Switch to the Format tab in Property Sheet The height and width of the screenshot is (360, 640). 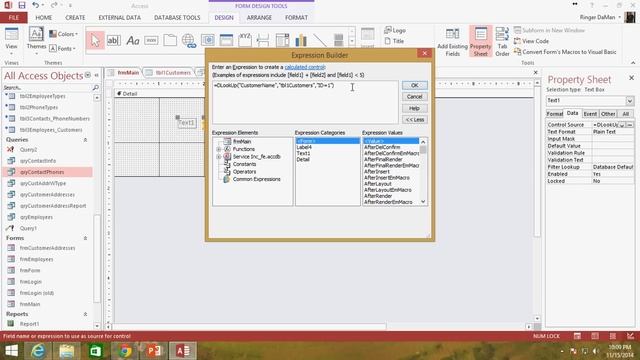tap(554, 114)
